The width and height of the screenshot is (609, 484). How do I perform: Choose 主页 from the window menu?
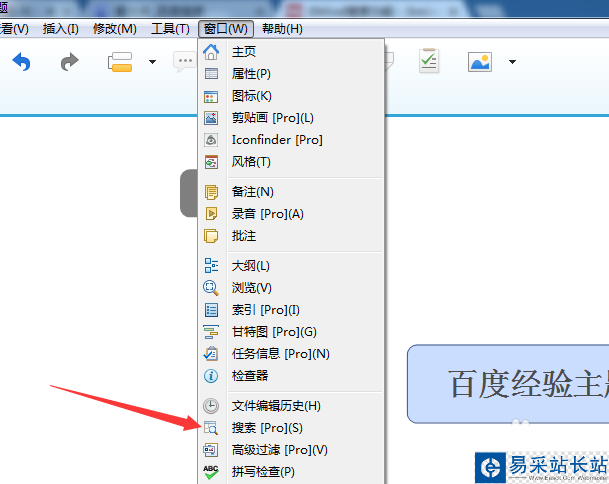[291, 52]
